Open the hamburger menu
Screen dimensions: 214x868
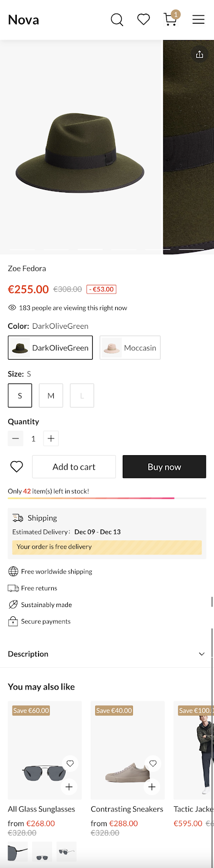(198, 20)
